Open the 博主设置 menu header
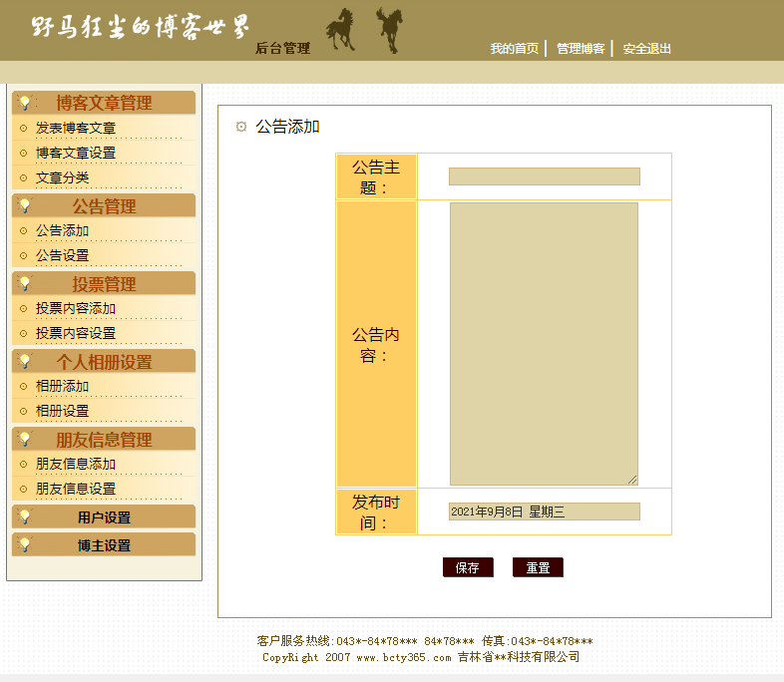This screenshot has height=682, width=784. 104,544
